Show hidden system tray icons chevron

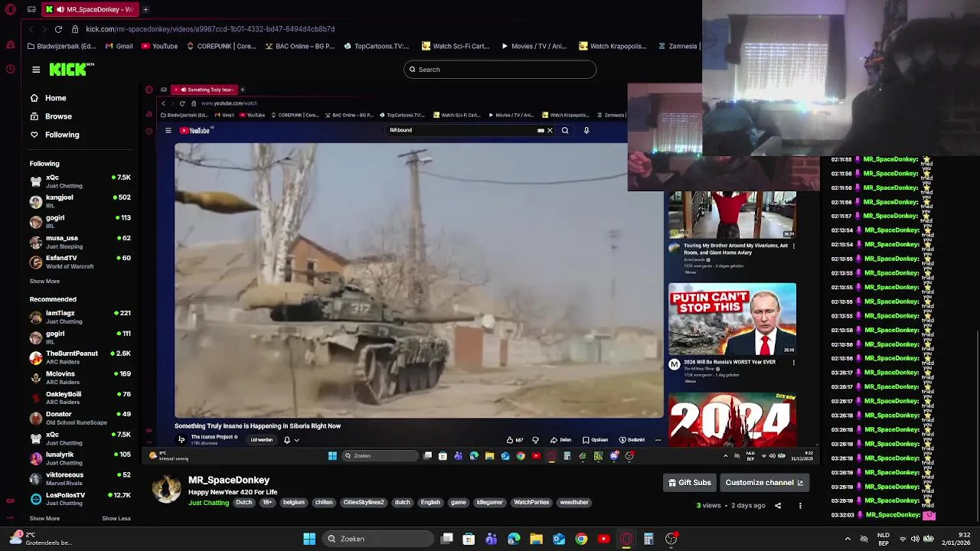click(848, 539)
